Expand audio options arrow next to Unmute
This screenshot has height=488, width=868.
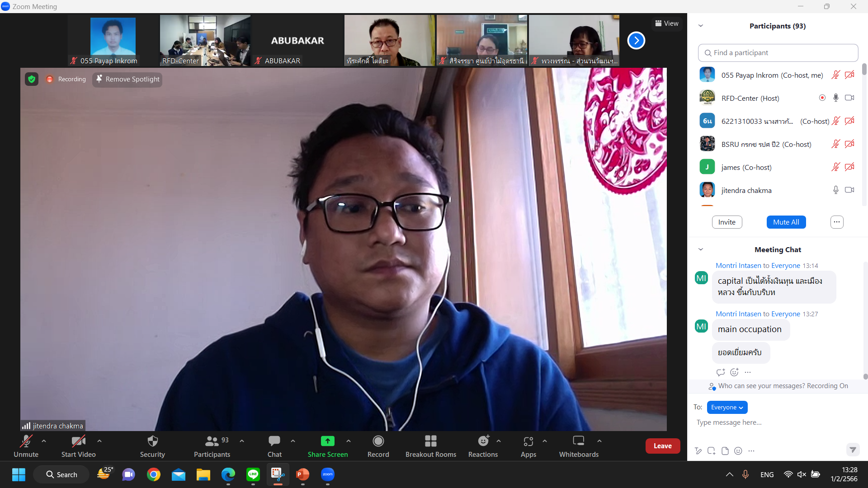click(x=44, y=441)
